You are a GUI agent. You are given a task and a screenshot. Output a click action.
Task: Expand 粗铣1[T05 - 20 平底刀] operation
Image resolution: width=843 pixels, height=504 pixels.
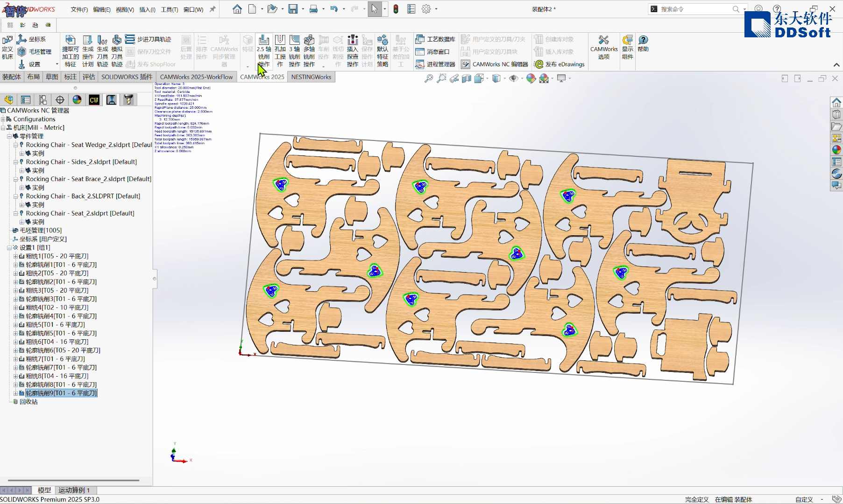coord(15,256)
